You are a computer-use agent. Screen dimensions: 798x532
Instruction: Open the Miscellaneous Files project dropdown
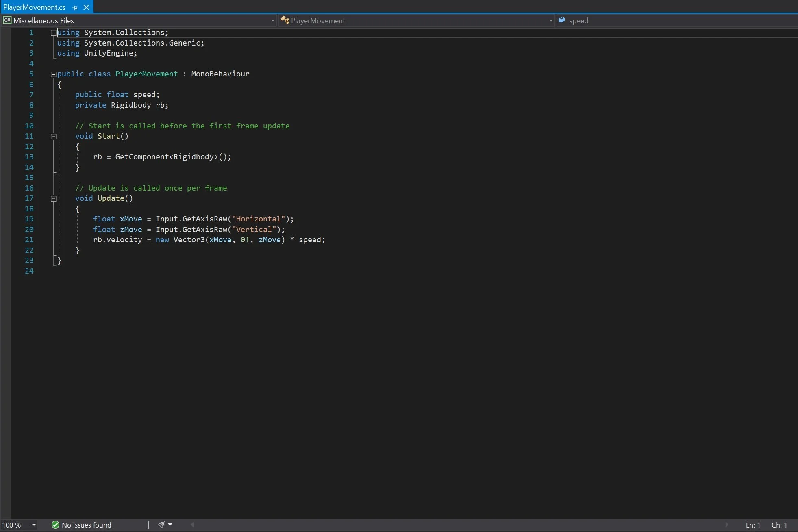click(x=272, y=20)
